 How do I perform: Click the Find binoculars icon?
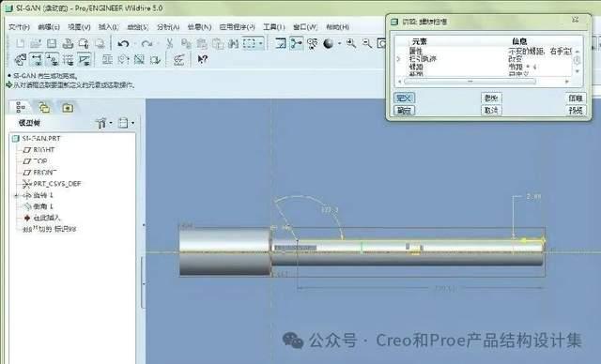[234, 43]
